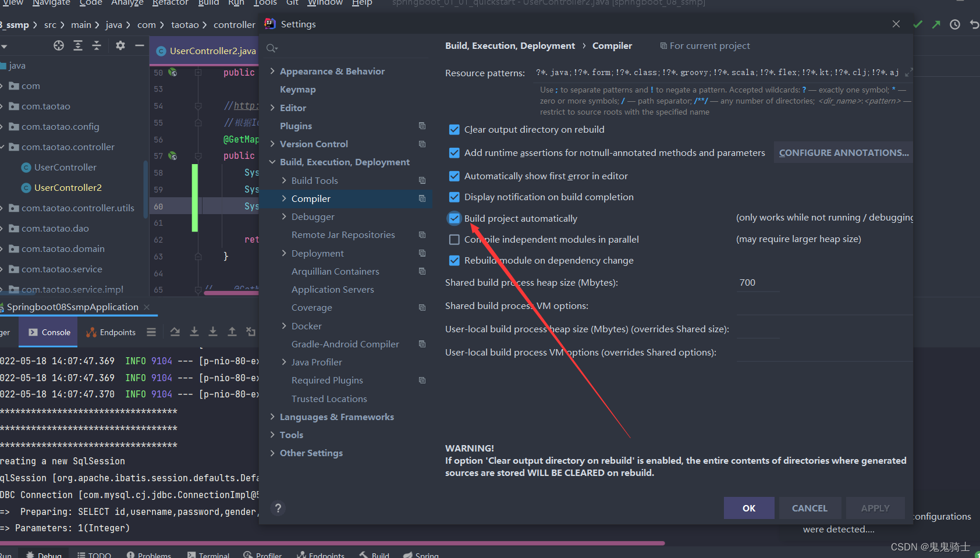Open Git history clock icon

click(955, 24)
